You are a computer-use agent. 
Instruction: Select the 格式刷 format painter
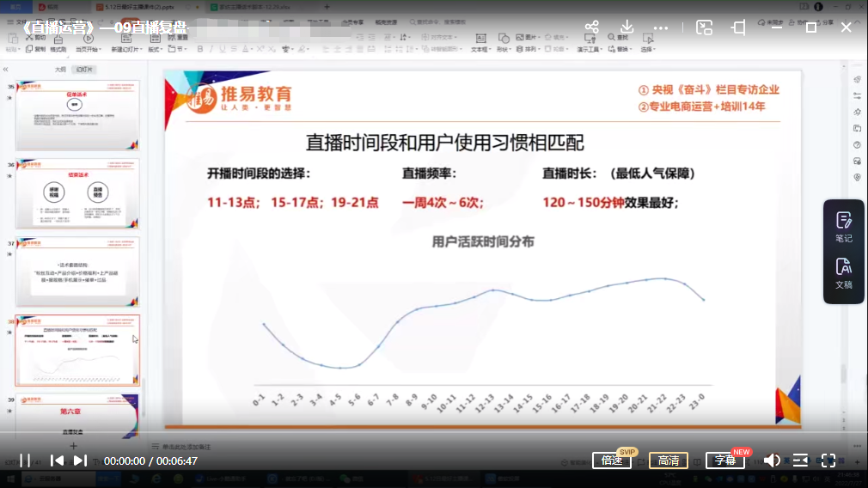[x=58, y=43]
